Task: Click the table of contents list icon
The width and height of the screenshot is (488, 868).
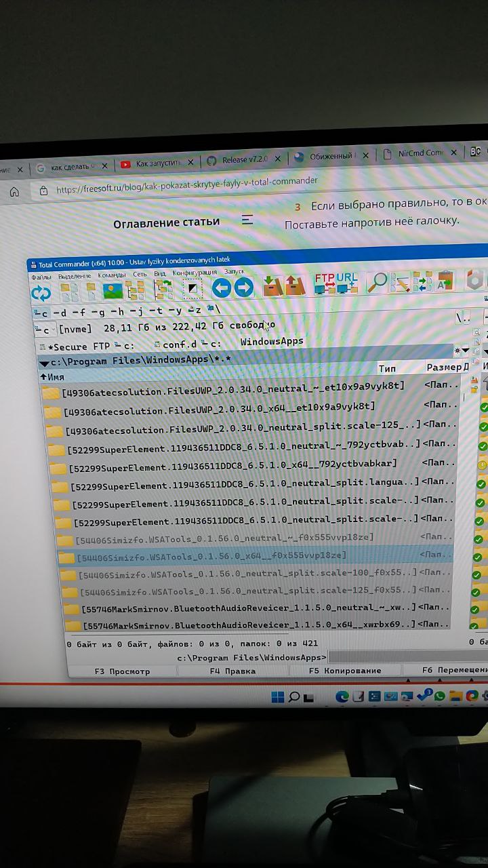Action: (247, 220)
